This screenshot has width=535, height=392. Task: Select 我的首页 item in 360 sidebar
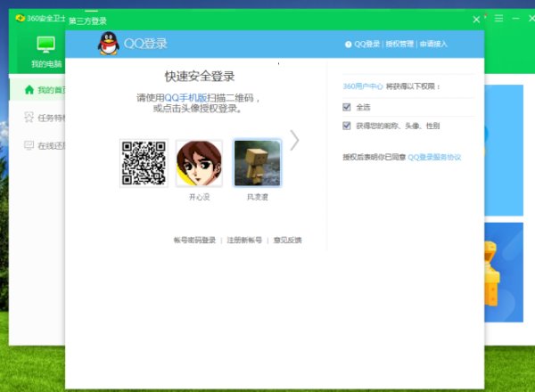(x=37, y=90)
